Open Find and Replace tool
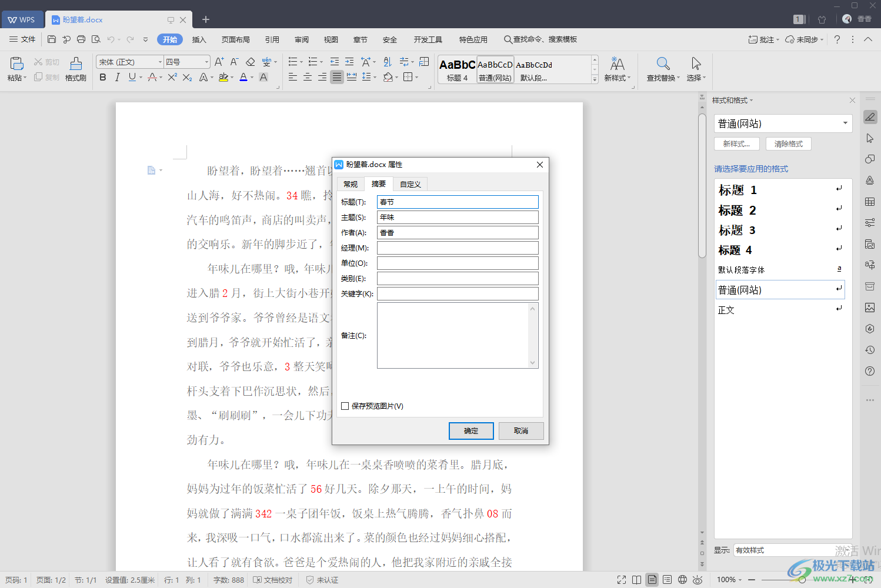This screenshot has width=881, height=588. tap(663, 69)
